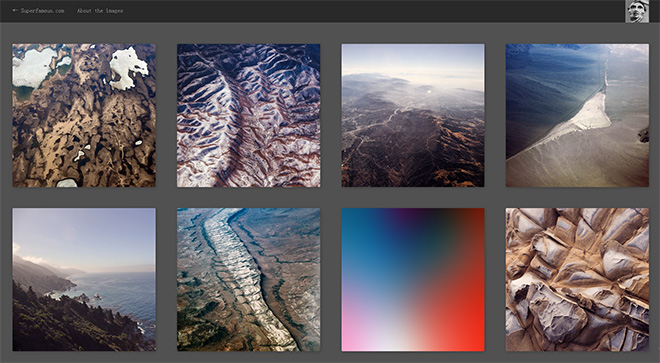The width and height of the screenshot is (660, 363).
Task: Select the white triangular salt flat image
Action: (577, 115)
